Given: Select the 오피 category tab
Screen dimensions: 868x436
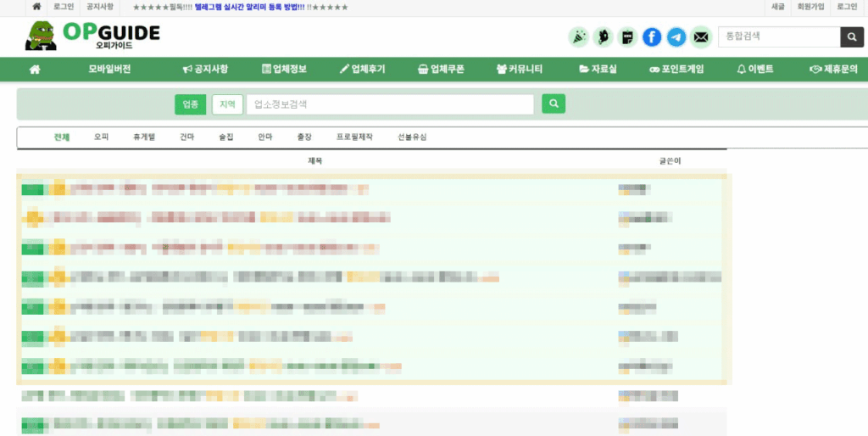Looking at the screenshot, I should click(102, 137).
